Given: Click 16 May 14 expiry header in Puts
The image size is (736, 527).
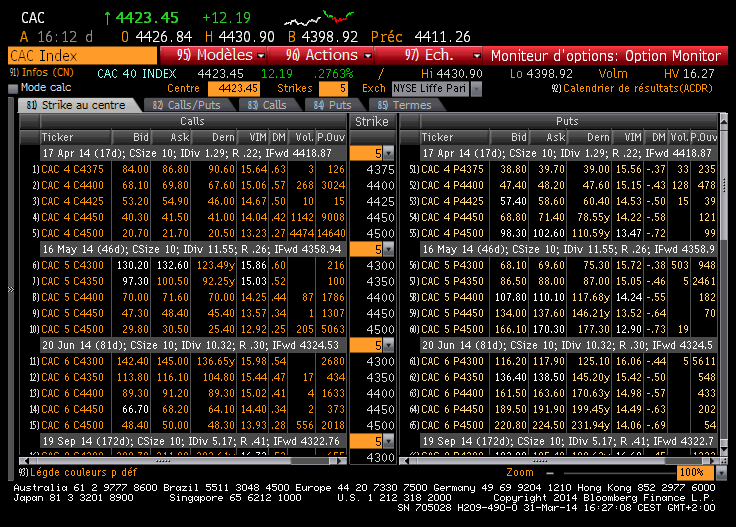Looking at the screenshot, I should pyautogui.click(x=568, y=249).
